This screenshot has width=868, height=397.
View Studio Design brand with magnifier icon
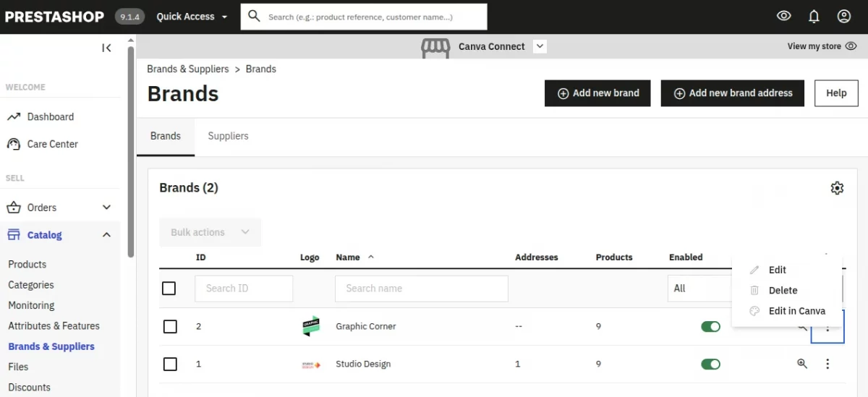pos(802,364)
